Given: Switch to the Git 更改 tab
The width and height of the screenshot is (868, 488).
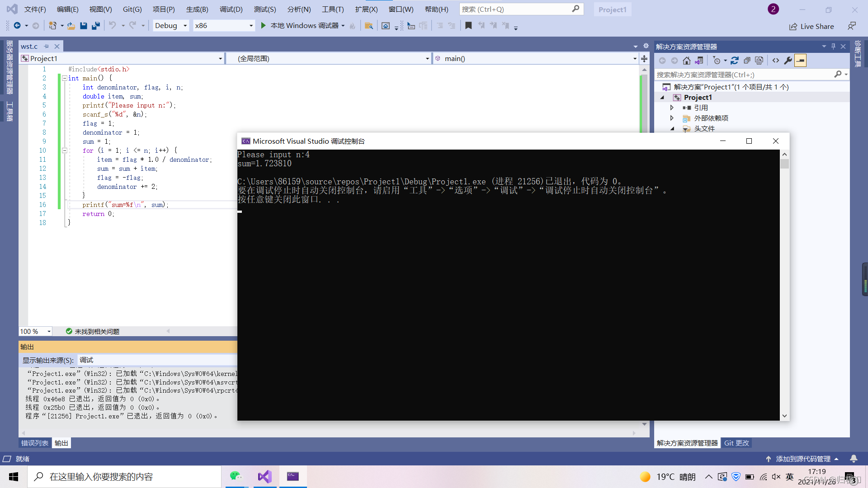Looking at the screenshot, I should point(736,443).
